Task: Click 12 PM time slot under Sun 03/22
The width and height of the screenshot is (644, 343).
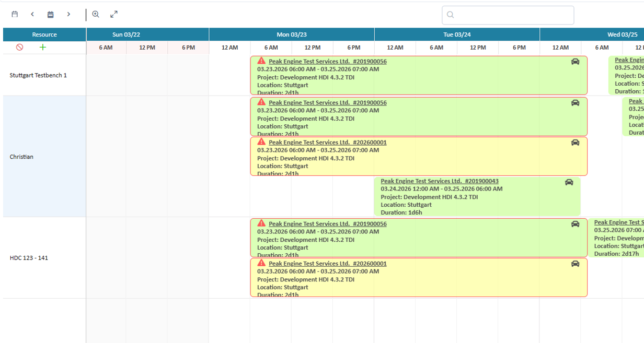Action: point(147,48)
